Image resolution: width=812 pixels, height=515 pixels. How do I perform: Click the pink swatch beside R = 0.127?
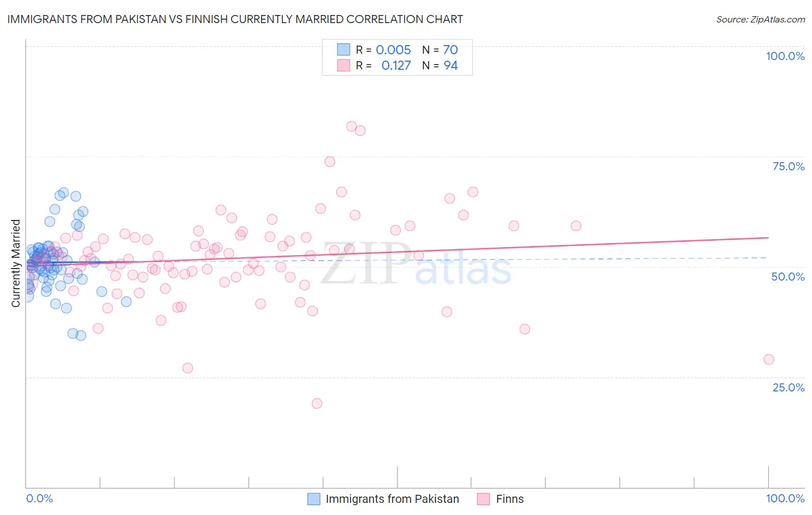click(344, 65)
